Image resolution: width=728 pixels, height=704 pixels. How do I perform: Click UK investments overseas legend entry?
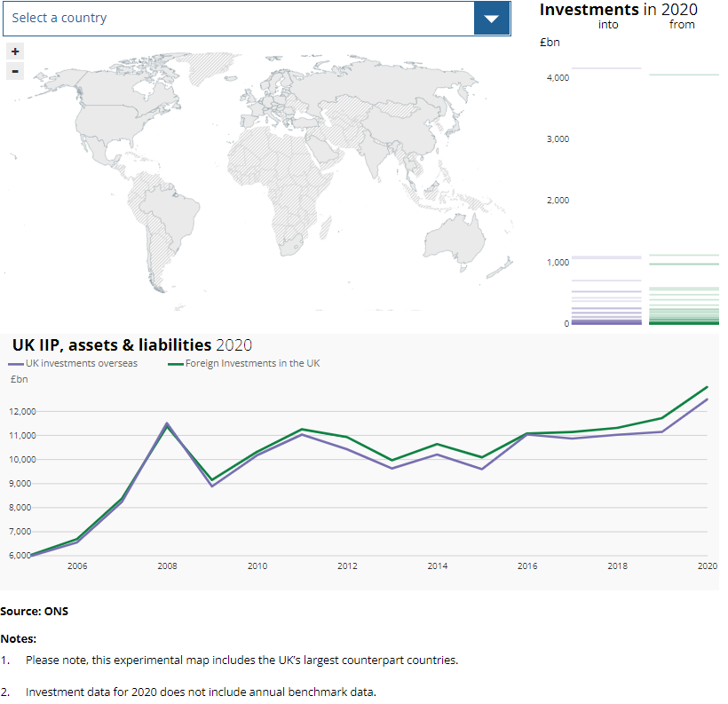coord(81,363)
